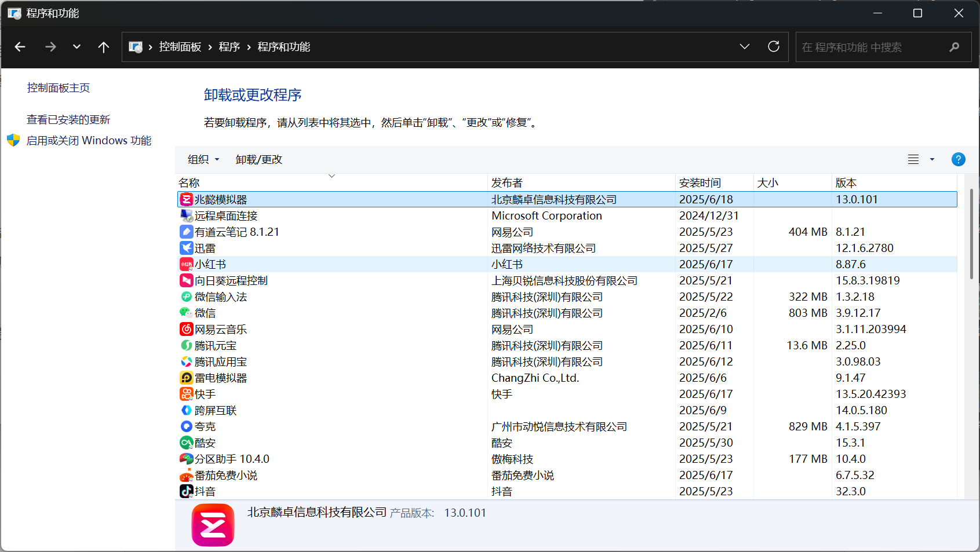Open 启用或关闭 Windows 功能 link

pyautogui.click(x=89, y=141)
